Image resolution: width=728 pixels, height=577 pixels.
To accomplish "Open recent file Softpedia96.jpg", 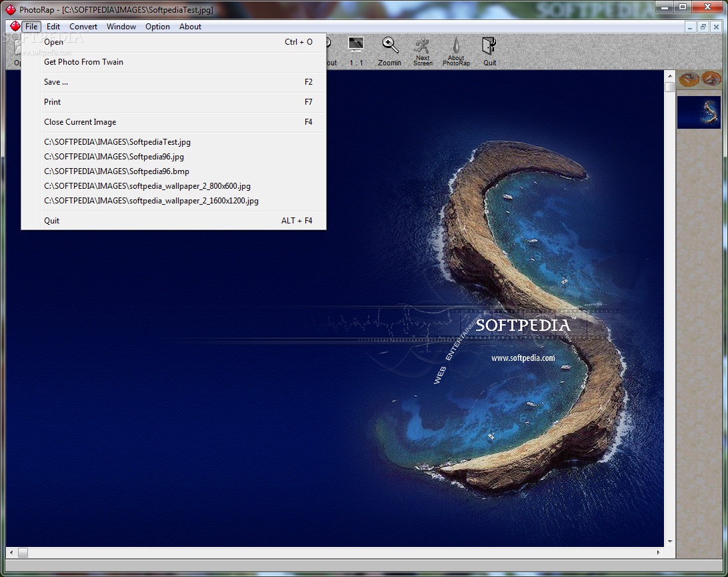I will point(173,157).
